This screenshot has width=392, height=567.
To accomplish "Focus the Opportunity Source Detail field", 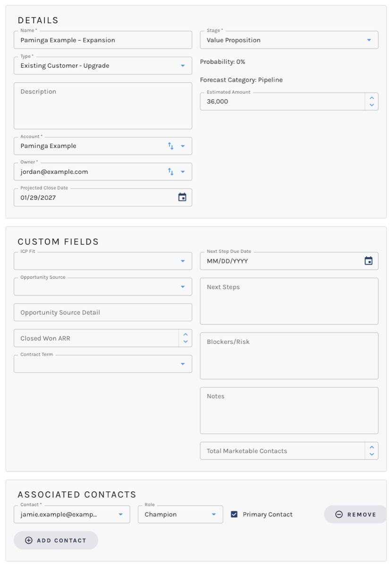I will coord(103,312).
